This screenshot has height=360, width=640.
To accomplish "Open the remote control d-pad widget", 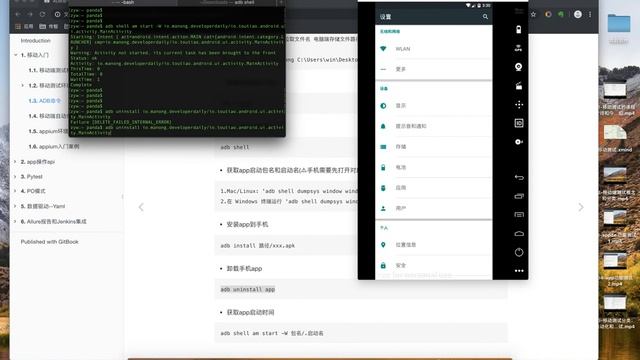I will pyautogui.click(x=519, y=104).
